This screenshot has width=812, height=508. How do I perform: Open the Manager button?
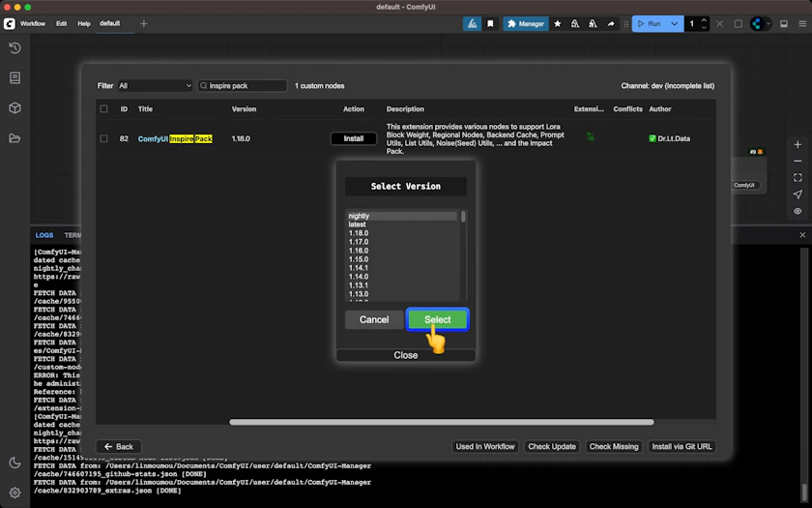coord(526,23)
